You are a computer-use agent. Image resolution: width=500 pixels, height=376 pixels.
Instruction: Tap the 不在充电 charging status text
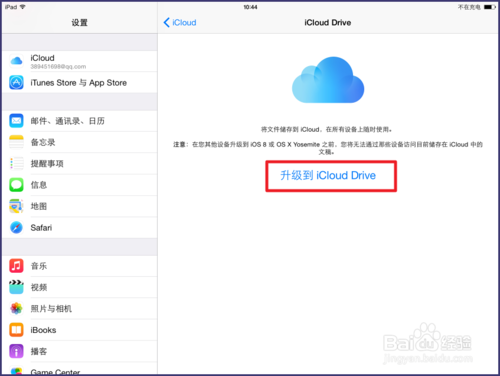[x=469, y=7]
